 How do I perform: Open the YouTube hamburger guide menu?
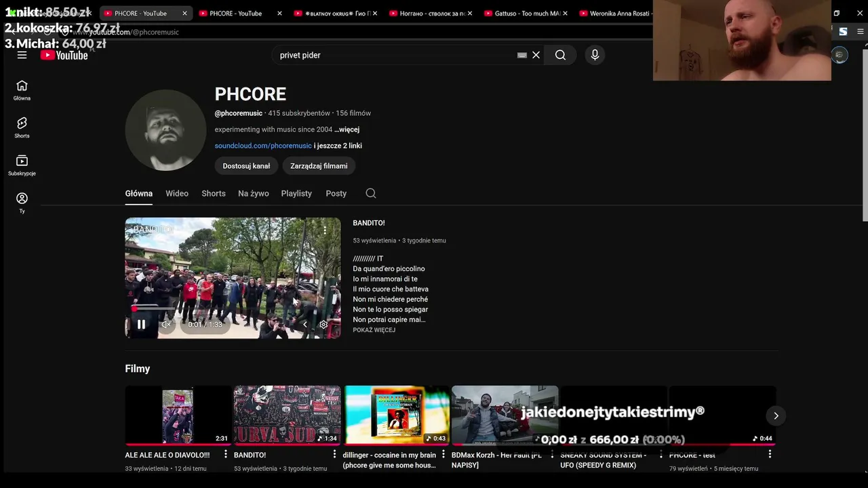[22, 55]
